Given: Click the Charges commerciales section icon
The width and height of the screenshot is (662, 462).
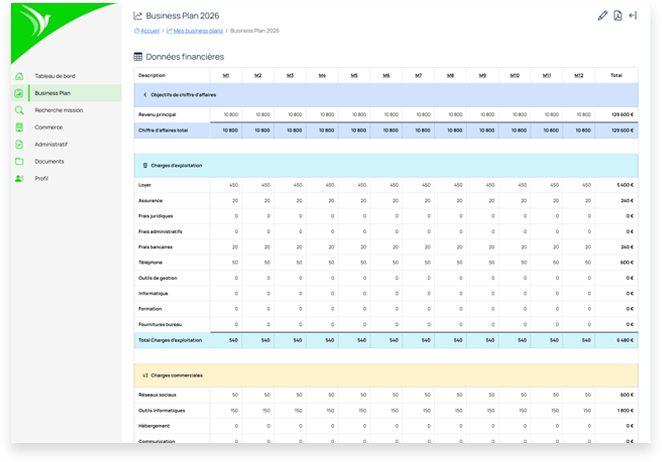Looking at the screenshot, I should [145, 375].
